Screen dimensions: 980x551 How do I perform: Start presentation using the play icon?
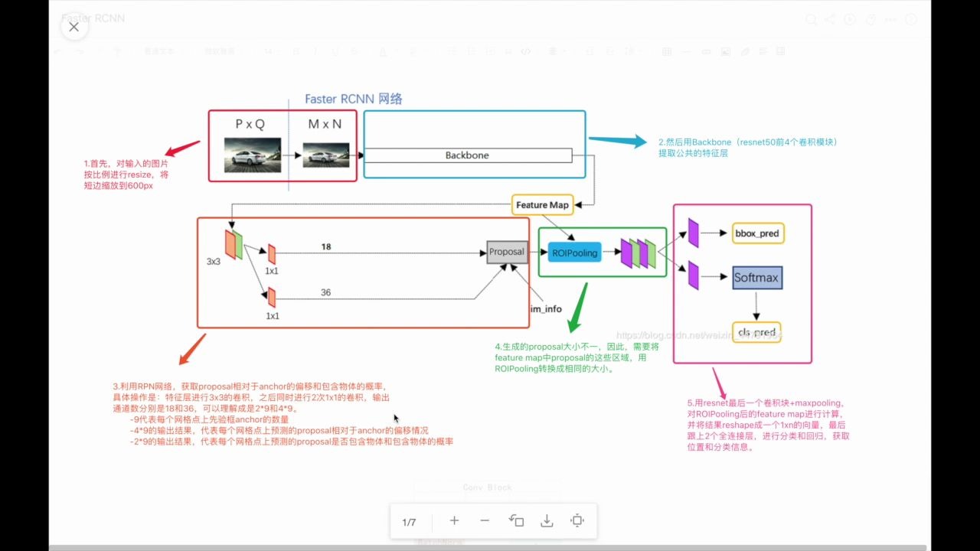850,19
